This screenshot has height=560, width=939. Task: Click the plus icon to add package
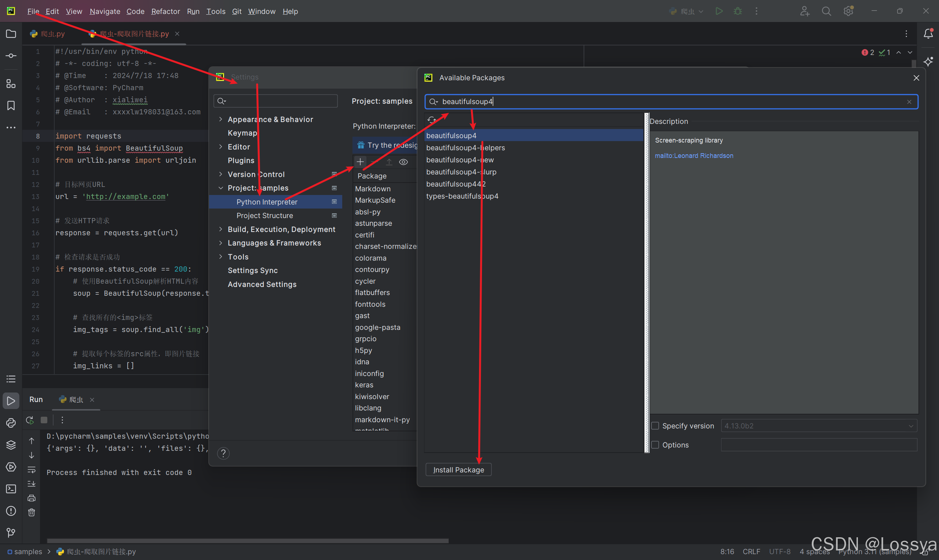point(360,162)
